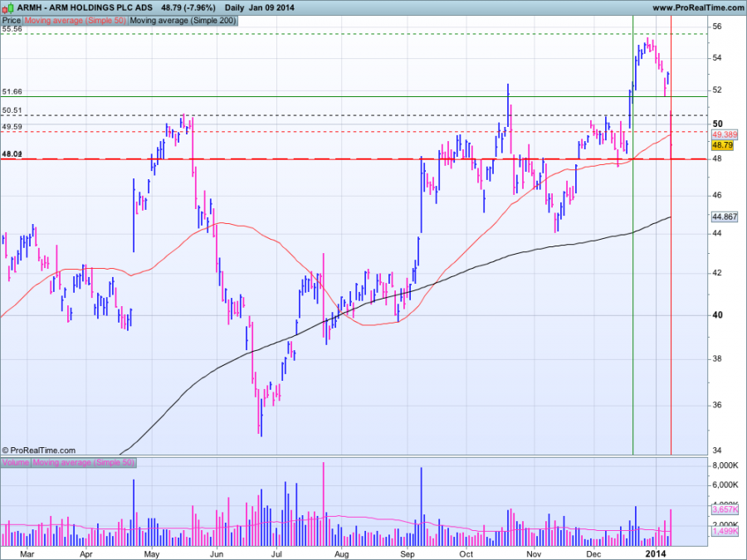The height and width of the screenshot is (560, 747).
Task: Select the Price indicator label
Action: pos(12,21)
